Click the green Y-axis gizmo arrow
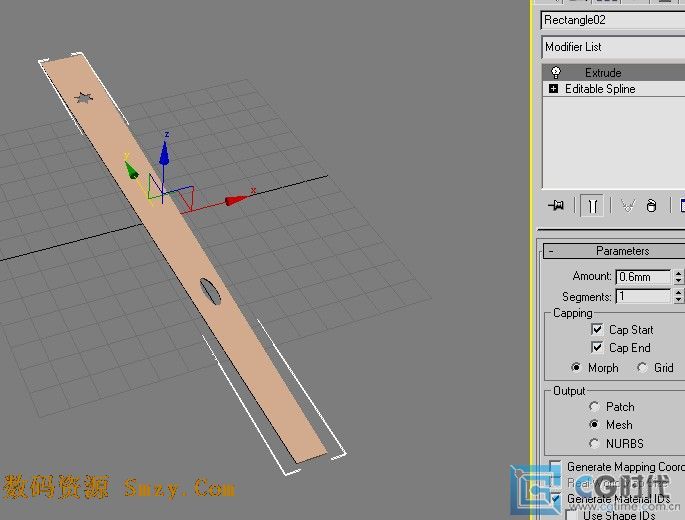The width and height of the screenshot is (685, 520). click(131, 170)
